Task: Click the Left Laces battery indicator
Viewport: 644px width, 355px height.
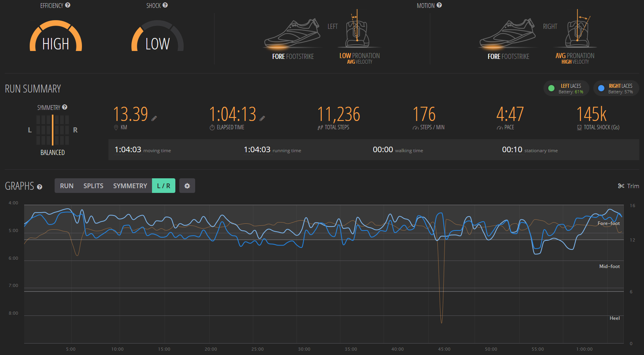Action: coord(566,89)
